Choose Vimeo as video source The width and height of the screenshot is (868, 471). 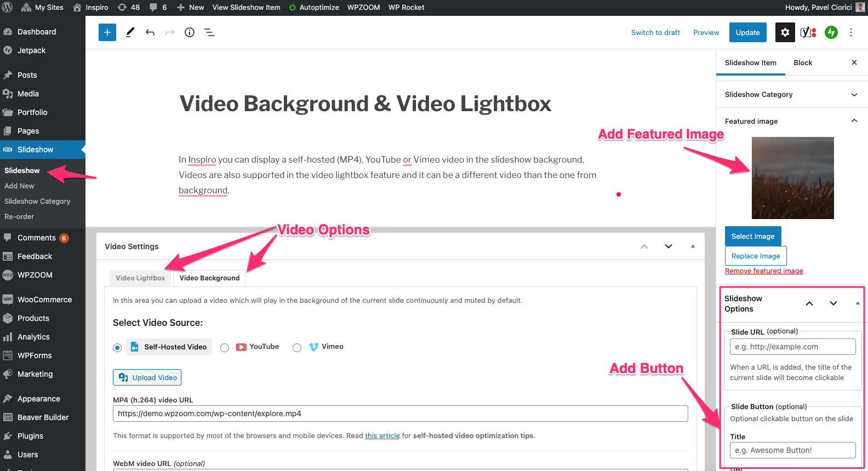click(297, 348)
